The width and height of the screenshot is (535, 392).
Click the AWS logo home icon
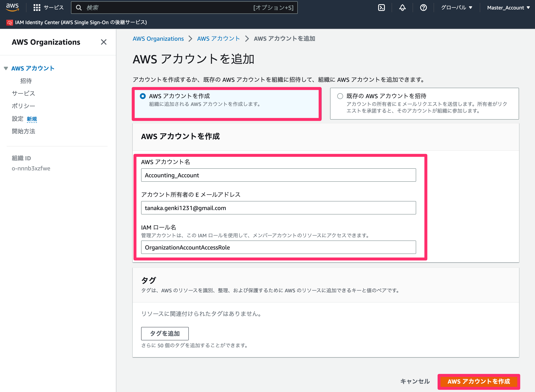12,7
